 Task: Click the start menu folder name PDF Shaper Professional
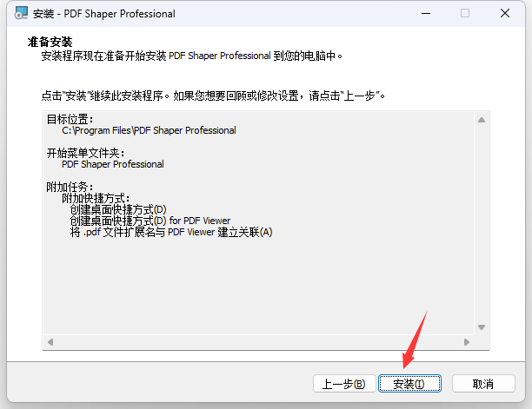(x=113, y=164)
